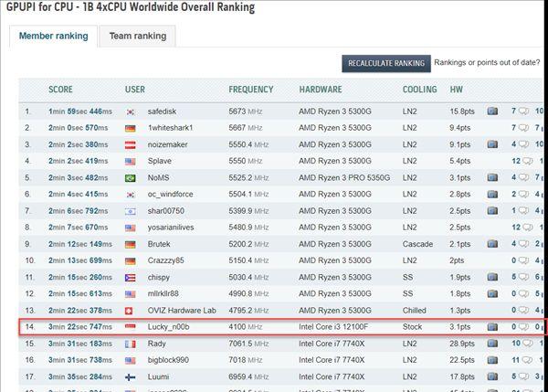Click the RECALCULATE RANKING button
The image size is (548, 392).
coord(386,63)
